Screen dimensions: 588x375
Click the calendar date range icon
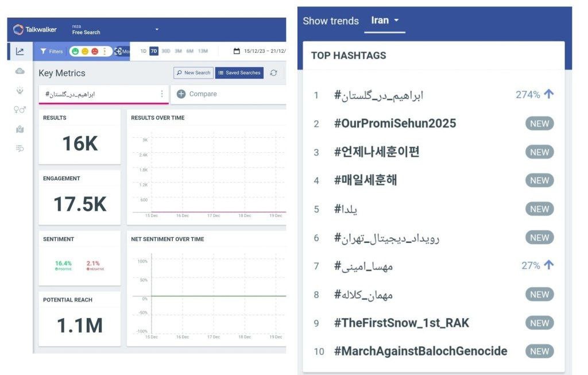tap(237, 51)
